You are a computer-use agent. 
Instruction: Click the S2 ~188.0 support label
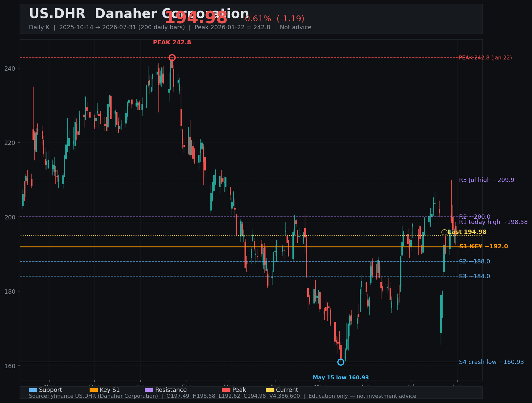474,261
